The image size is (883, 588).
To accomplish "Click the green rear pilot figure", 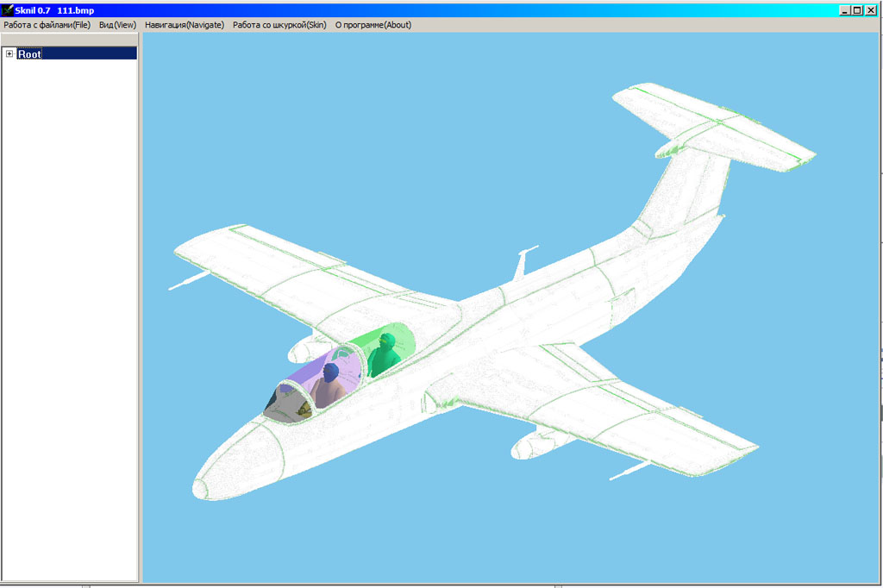I will 384,355.
